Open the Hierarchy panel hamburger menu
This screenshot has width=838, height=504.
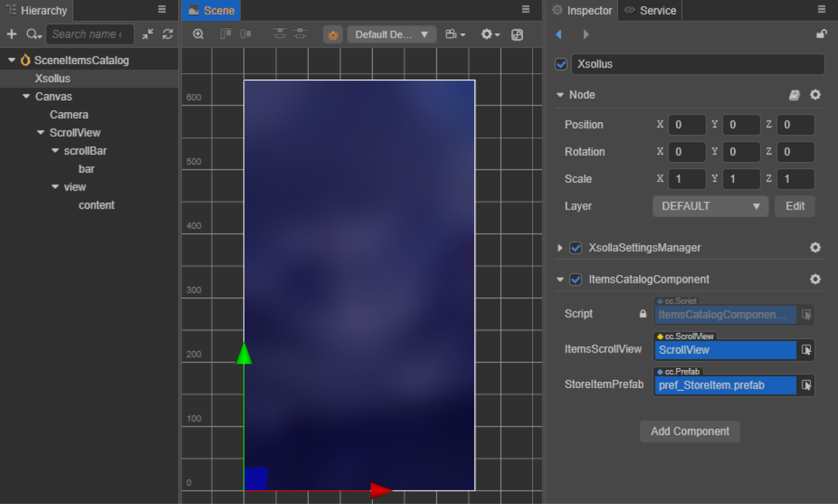click(162, 10)
